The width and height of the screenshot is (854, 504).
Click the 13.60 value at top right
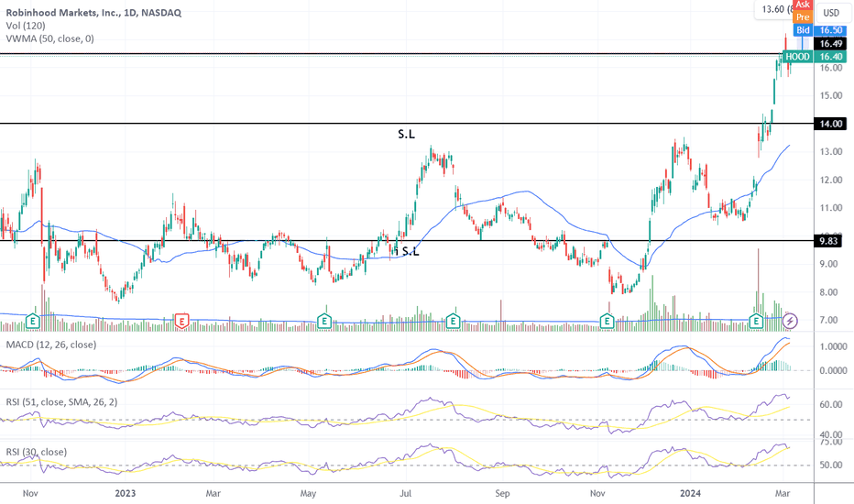pos(772,9)
